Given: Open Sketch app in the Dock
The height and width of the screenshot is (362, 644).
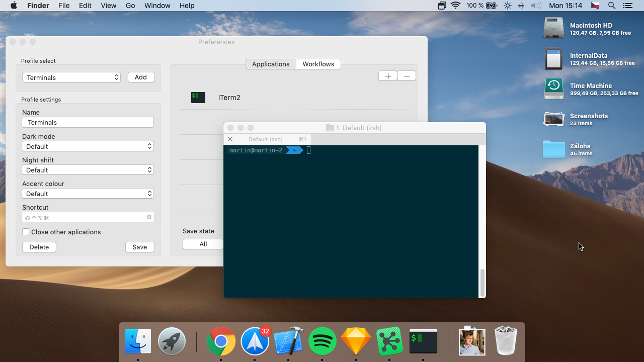Looking at the screenshot, I should [356, 341].
